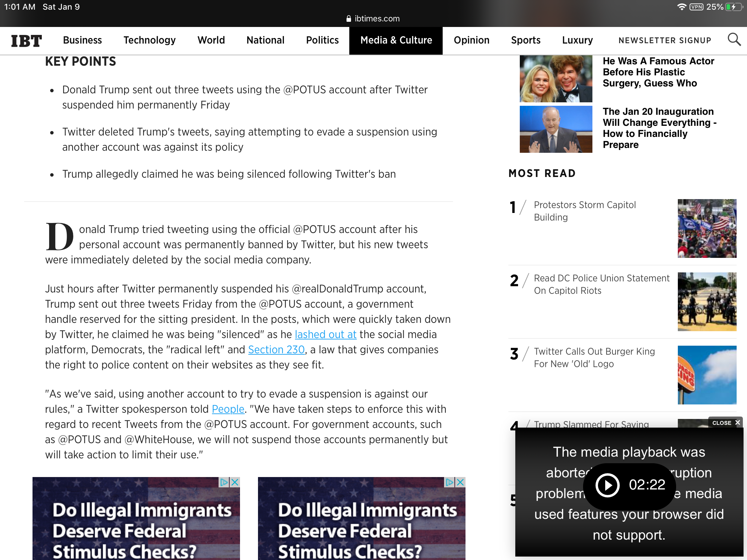Open the 'Section 230' link
Screen dimensions: 747x560
(276, 349)
